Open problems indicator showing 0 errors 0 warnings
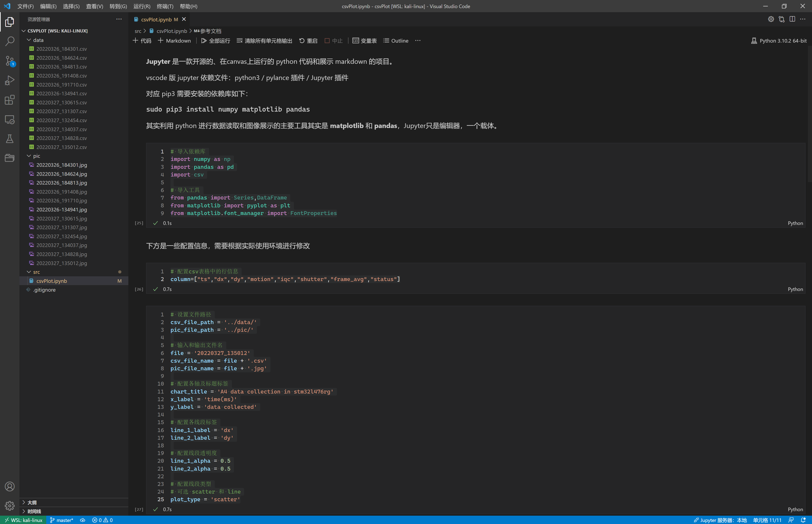This screenshot has width=812, height=524. point(102,520)
